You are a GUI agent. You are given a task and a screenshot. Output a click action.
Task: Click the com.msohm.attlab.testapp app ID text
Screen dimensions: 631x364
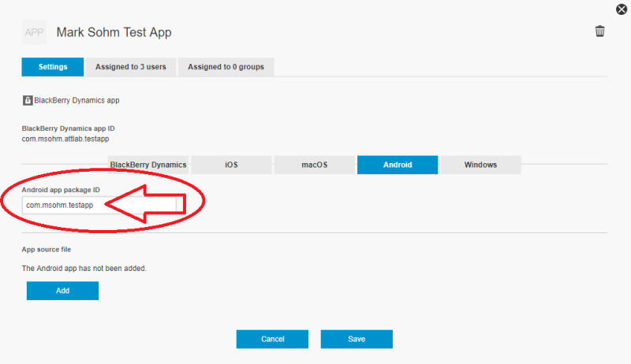[65, 139]
